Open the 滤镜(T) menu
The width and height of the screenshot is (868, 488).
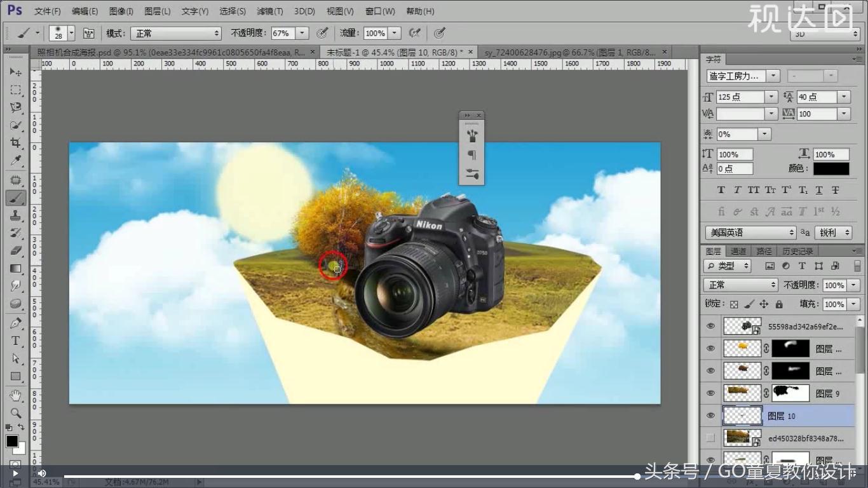269,11
